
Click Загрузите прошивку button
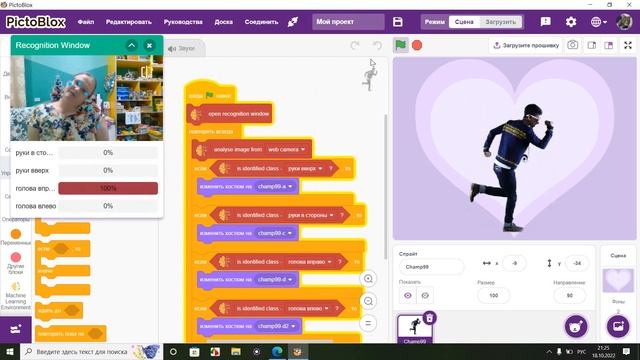526,45
